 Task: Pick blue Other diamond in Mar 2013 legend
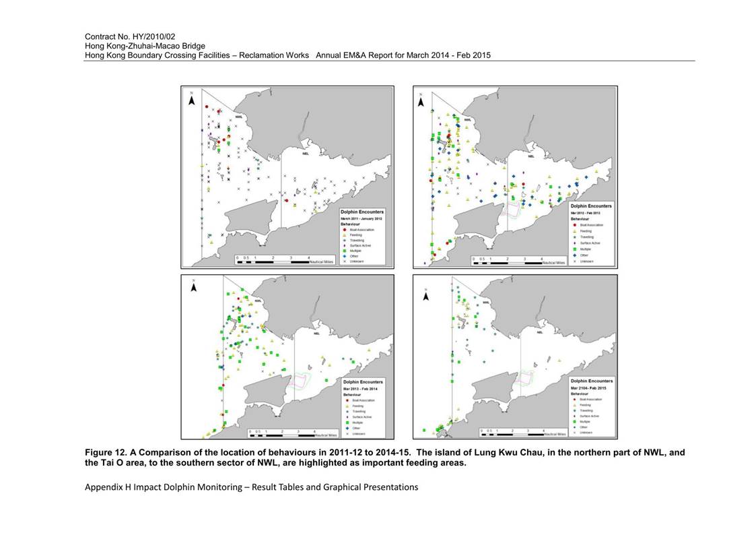click(347, 428)
